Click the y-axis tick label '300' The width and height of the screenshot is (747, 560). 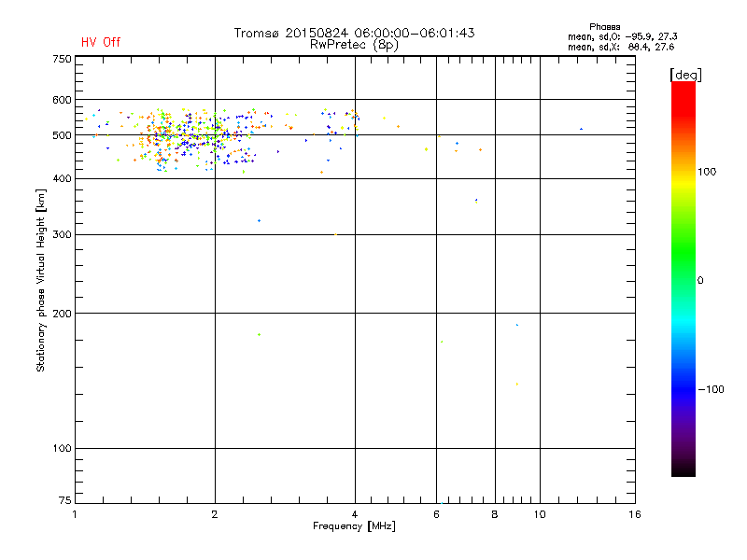(x=62, y=235)
